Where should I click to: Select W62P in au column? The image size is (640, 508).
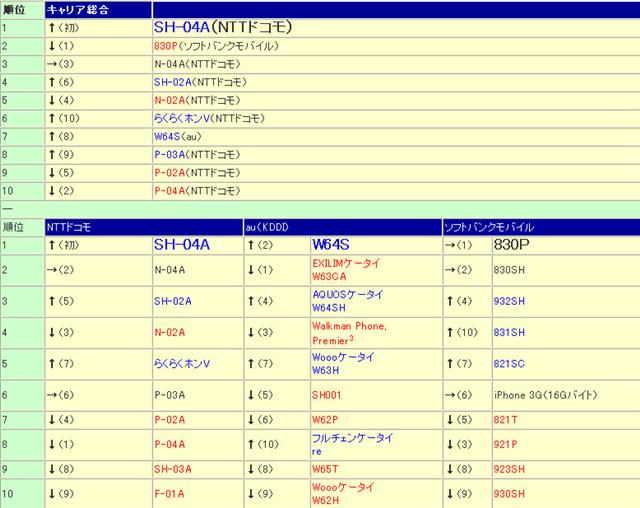click(325, 419)
